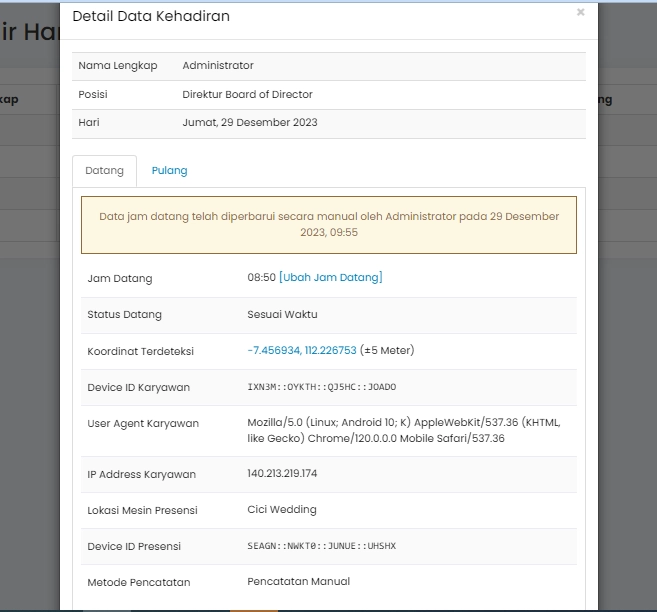Click the Direktur Board of Director position
This screenshot has height=612, width=657.
point(247,95)
